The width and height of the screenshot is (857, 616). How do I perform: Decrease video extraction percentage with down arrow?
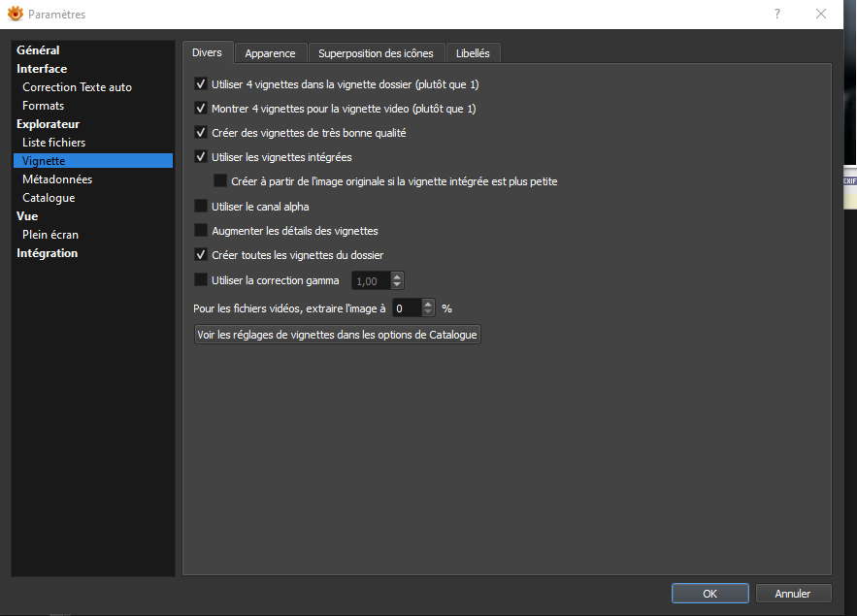coord(428,311)
